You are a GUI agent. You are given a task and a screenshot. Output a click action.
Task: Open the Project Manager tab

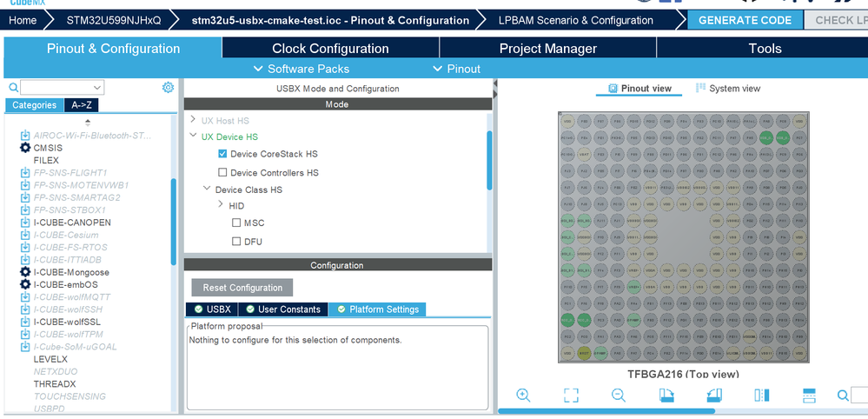click(548, 48)
